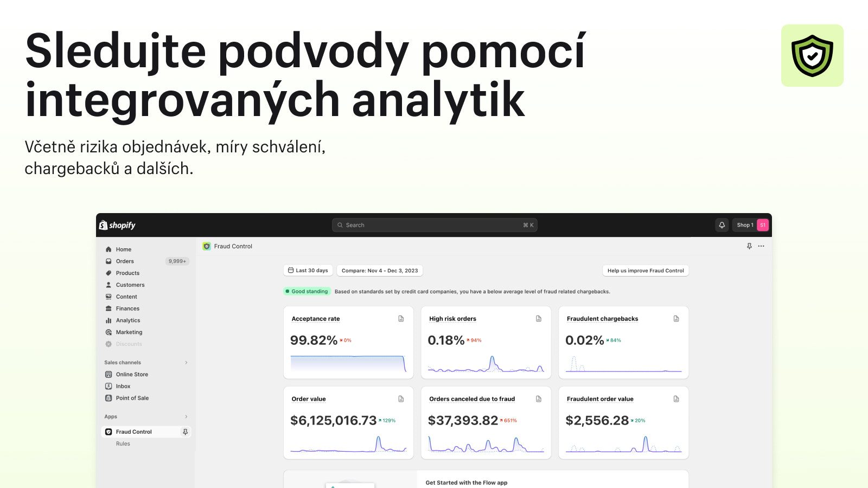The width and height of the screenshot is (868, 488).
Task: Open Analytics in the sidebar
Action: 128,320
